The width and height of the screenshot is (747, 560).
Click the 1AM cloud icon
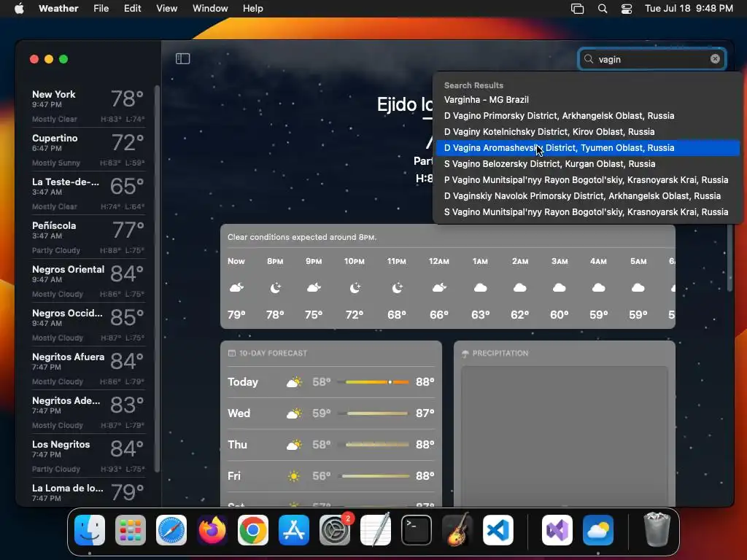(481, 287)
